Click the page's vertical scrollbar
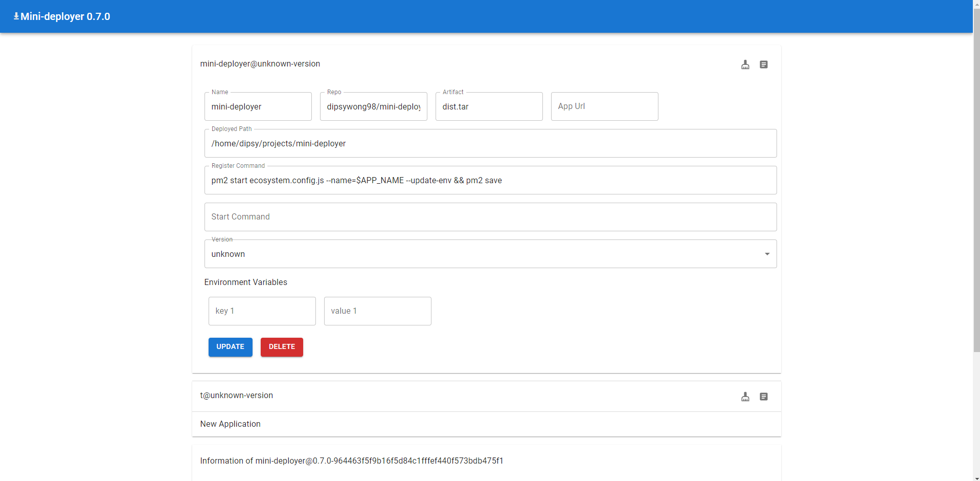 pos(976,205)
